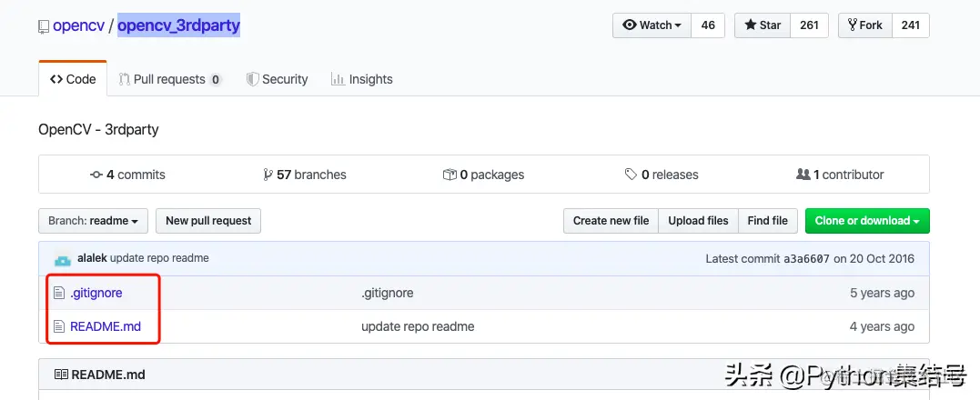Open the 57 branches link
The width and height of the screenshot is (980, 400).
pos(305,175)
